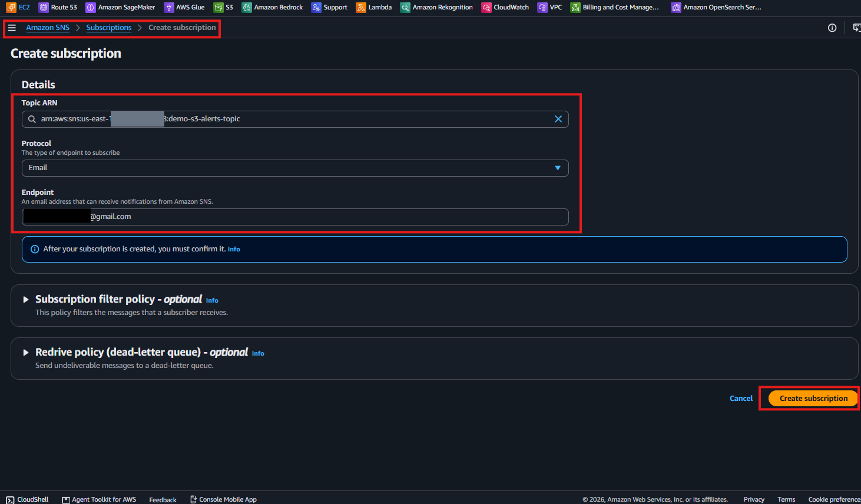Open Billing and Cost Management shortcut

pos(615,7)
